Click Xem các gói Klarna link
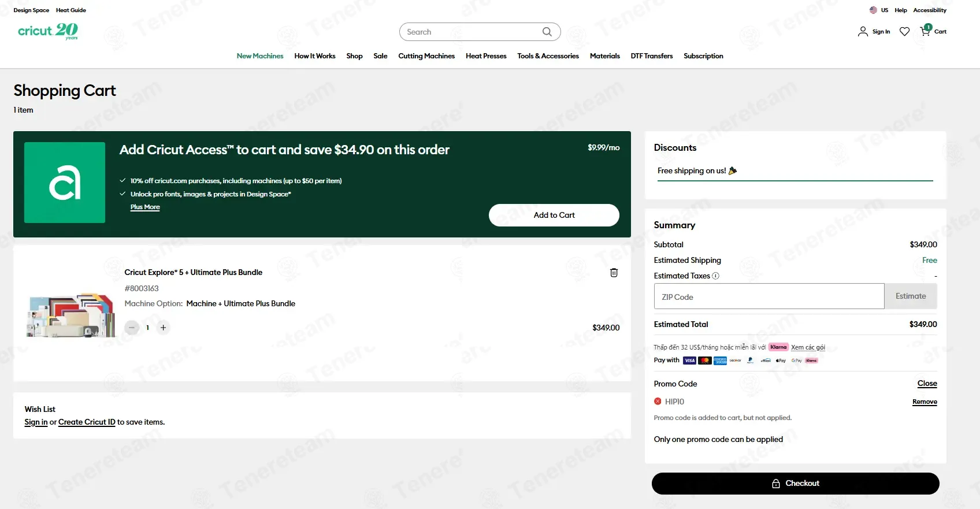Image resolution: width=980 pixels, height=509 pixels. coord(808,347)
